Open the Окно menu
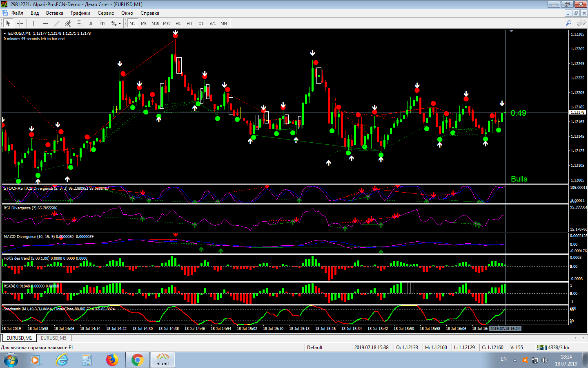This screenshot has height=368, width=588. coord(127,13)
